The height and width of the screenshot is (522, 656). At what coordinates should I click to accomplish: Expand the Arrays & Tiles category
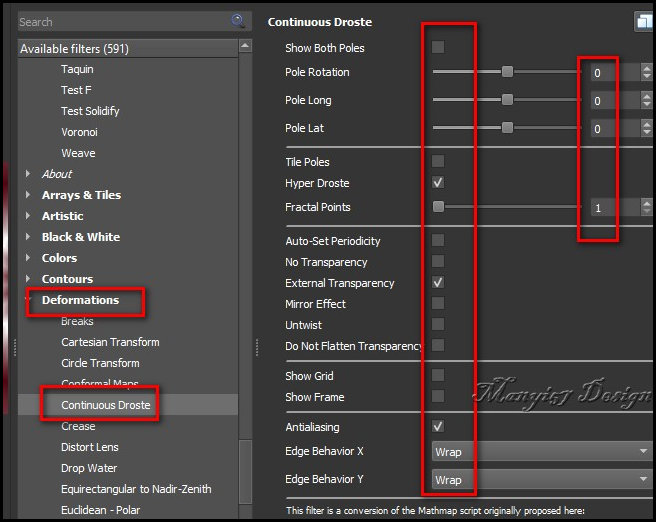pyautogui.click(x=28, y=194)
